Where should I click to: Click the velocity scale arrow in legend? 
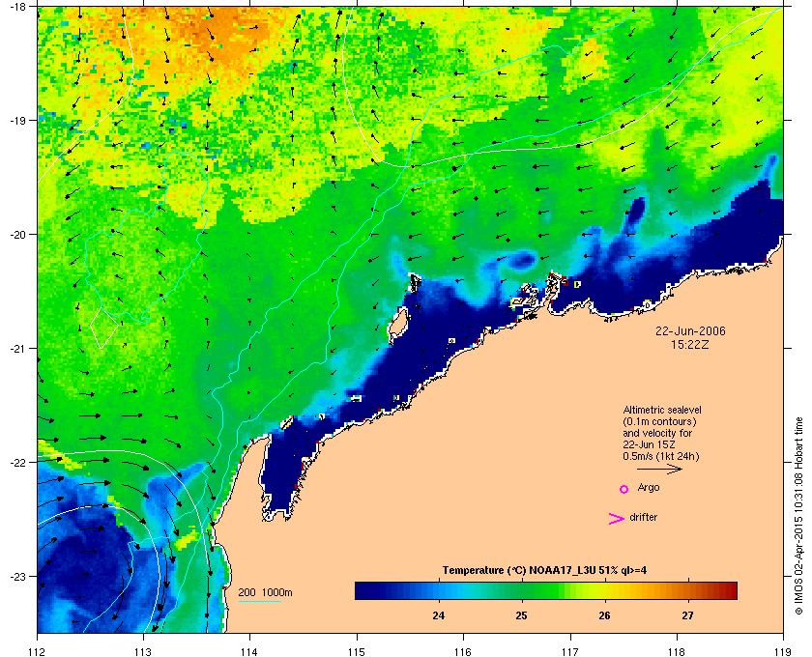659,470
